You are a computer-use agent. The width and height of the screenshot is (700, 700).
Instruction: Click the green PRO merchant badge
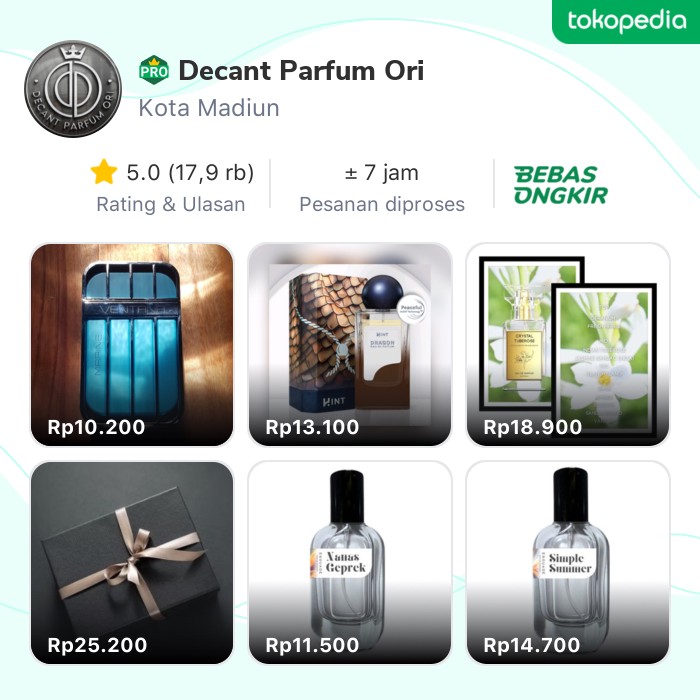[154, 70]
